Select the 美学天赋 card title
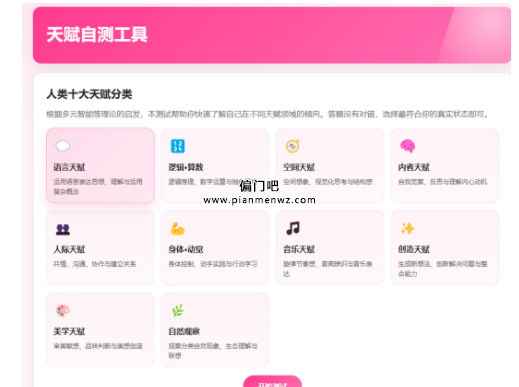This screenshot has width=519, height=387. coord(69,331)
